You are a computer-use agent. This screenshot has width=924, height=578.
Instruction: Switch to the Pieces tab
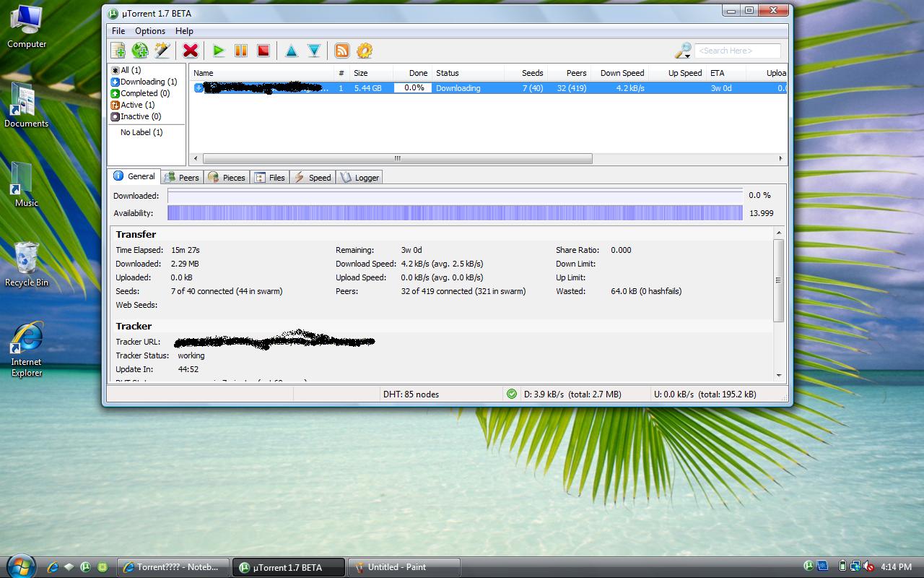227,178
